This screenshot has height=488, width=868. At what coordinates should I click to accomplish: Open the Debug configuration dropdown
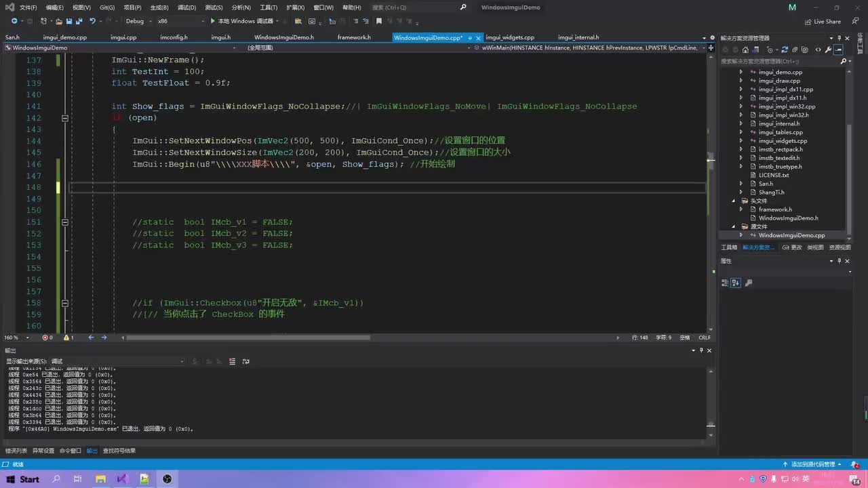[140, 21]
